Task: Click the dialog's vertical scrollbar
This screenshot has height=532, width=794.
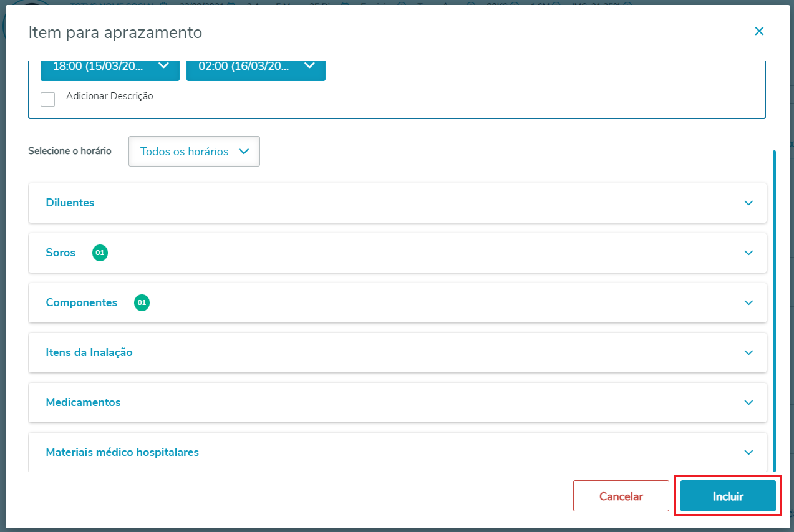Action: coord(774,311)
